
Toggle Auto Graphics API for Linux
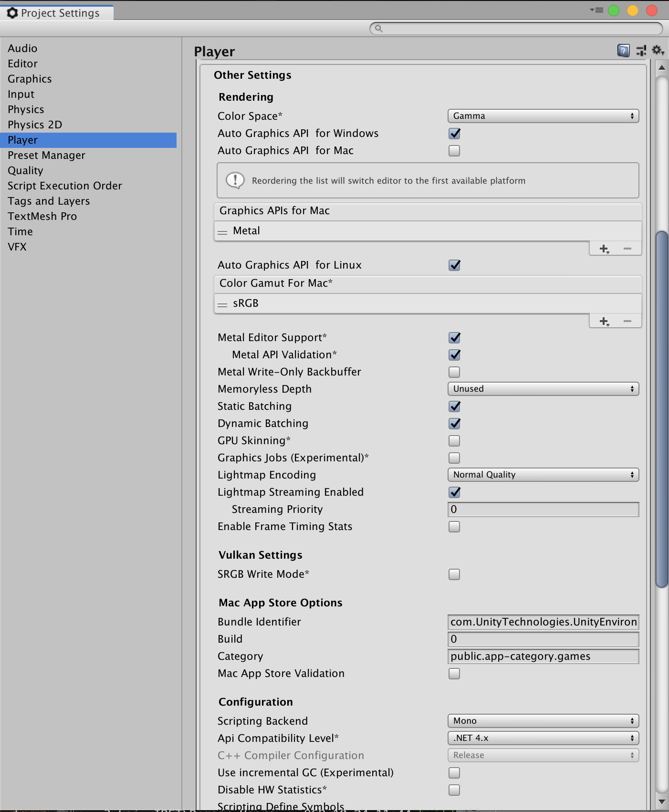[x=454, y=265]
